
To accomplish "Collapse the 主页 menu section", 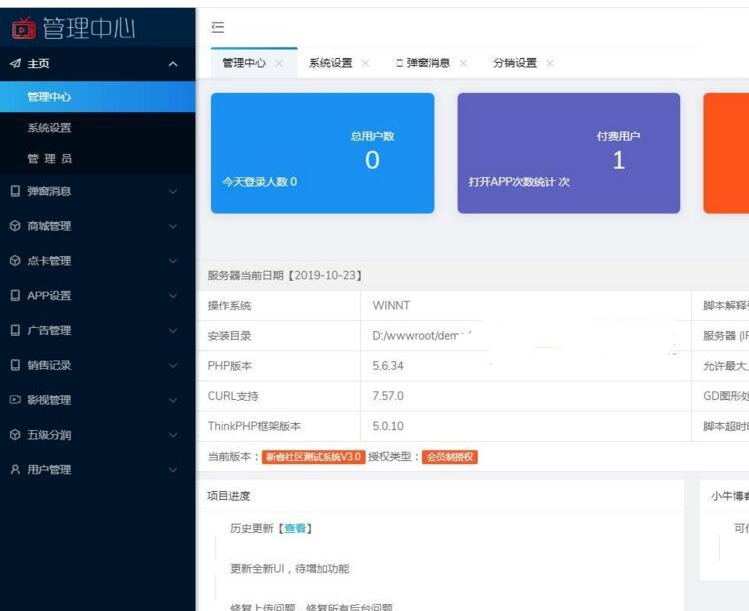I will tap(173, 64).
